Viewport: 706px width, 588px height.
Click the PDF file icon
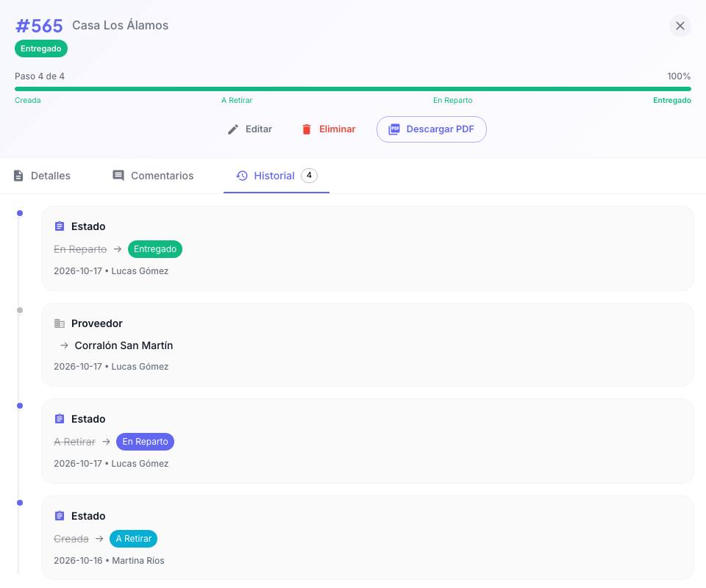[394, 129]
